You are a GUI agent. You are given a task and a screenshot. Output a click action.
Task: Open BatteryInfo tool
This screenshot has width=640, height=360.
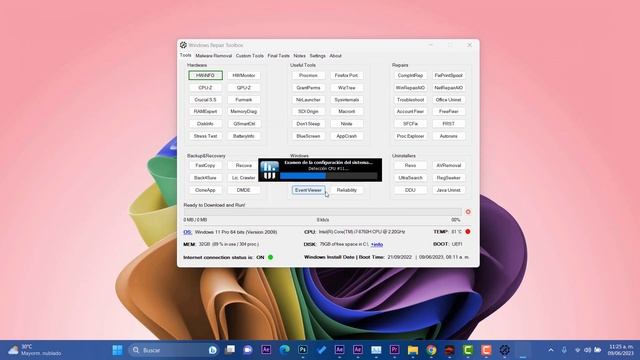point(244,136)
